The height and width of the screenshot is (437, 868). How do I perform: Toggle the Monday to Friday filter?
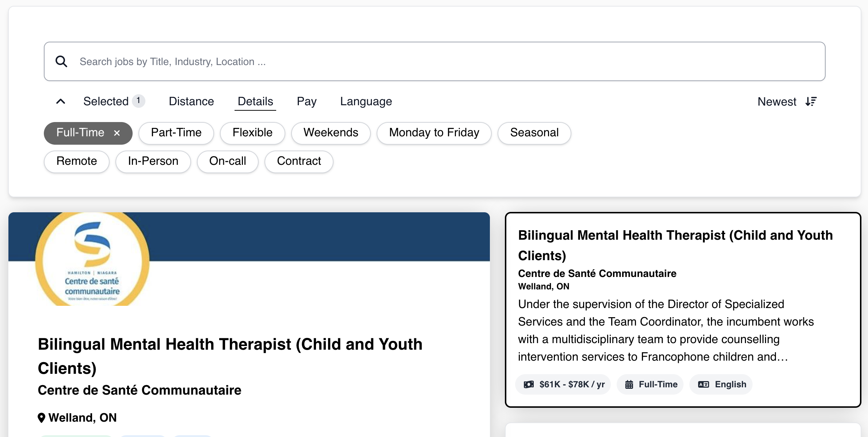tap(434, 133)
